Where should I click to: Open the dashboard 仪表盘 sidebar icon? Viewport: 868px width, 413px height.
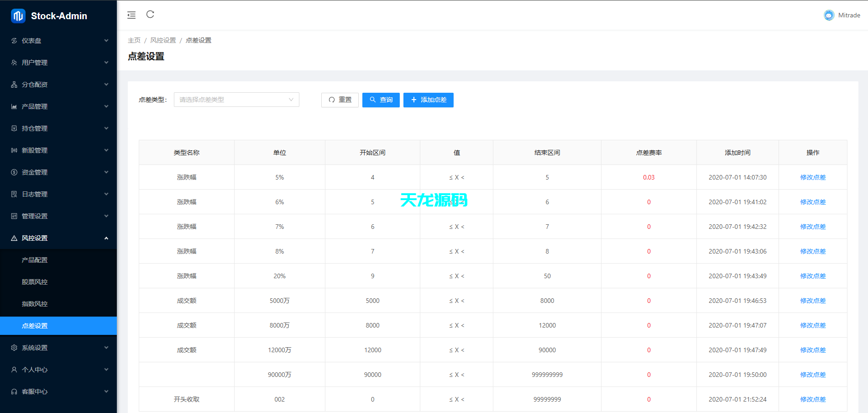click(14, 40)
